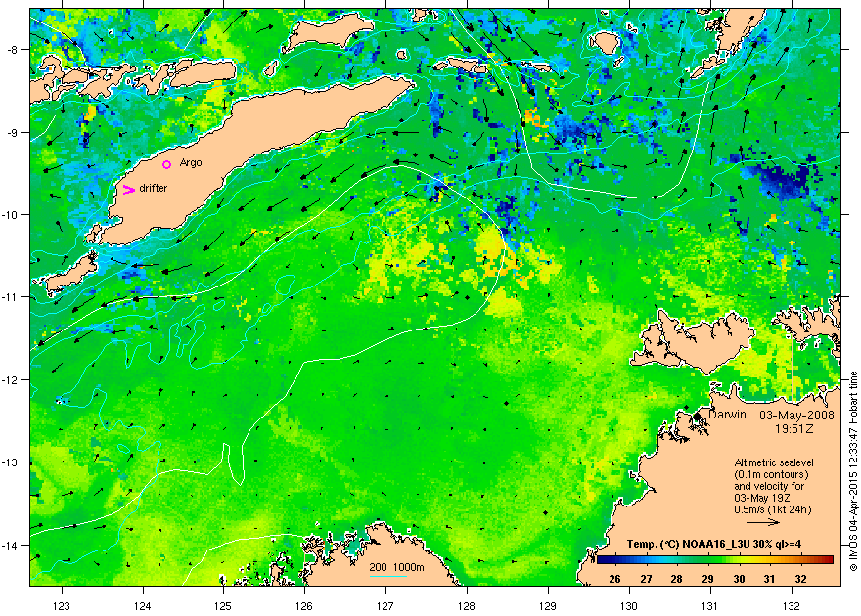Click the longitude label 128
Viewport: 861px width, 616px height.
[467, 606]
